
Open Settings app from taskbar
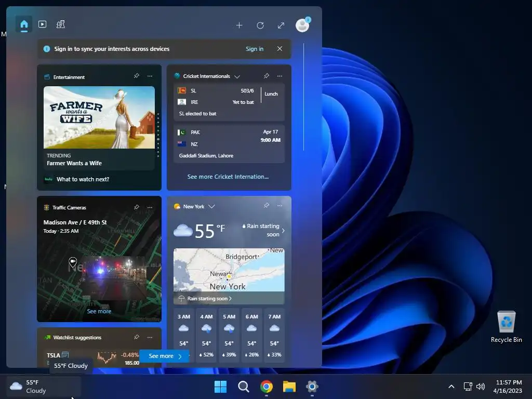[312, 387]
